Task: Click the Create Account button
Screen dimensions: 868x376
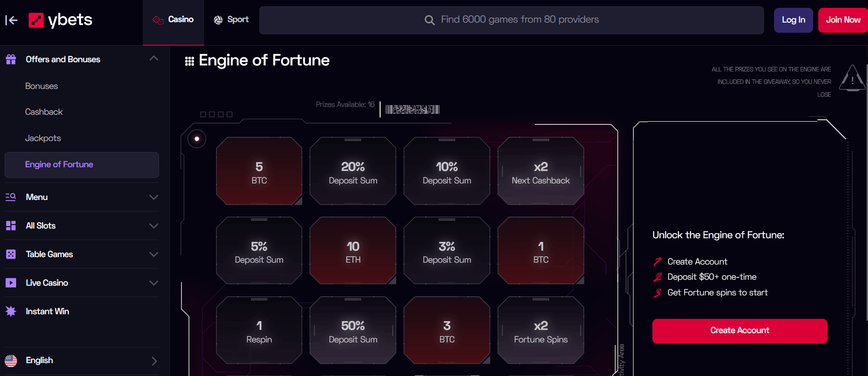Action: [739, 331]
